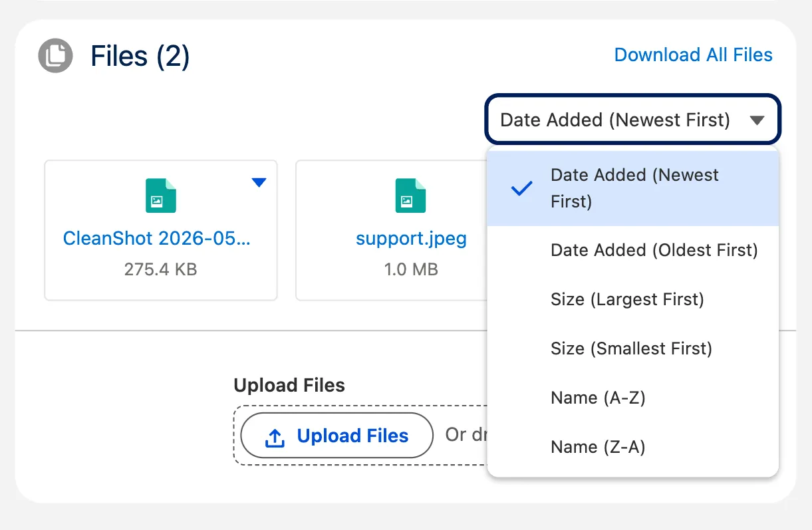Open the CleanShot file actions dropdown arrow

click(x=259, y=182)
